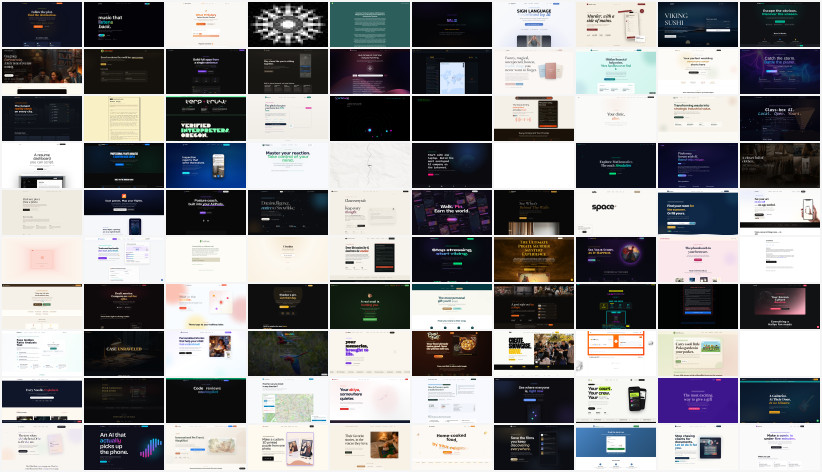Open the neon cyan box dark thumbnail
This screenshot has width=822, height=472.
616,306
